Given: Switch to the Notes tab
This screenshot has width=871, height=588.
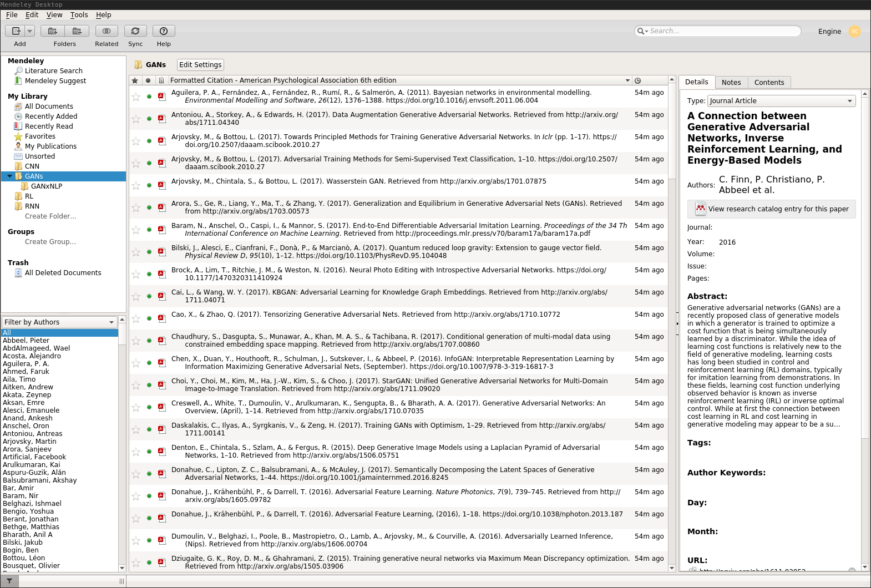Looking at the screenshot, I should click(731, 82).
